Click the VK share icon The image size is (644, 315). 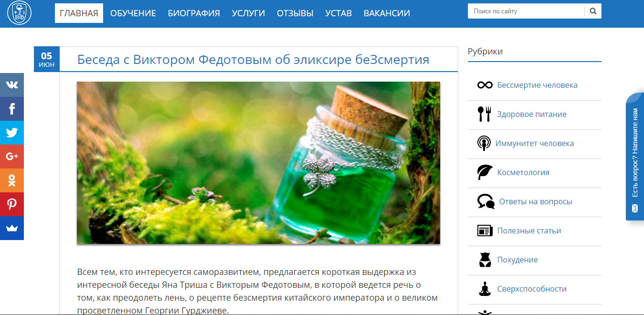pyautogui.click(x=12, y=85)
